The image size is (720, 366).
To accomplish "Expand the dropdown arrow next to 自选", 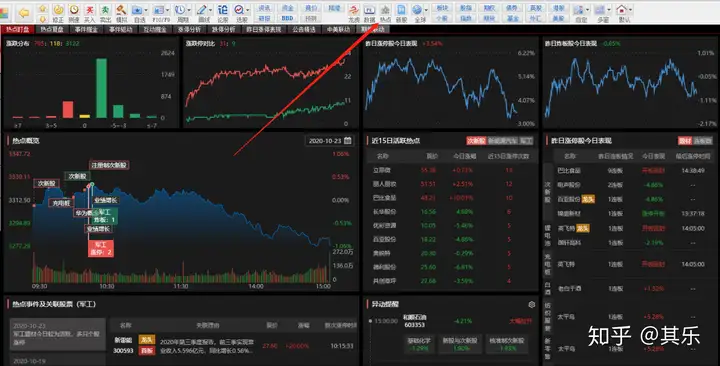I will coord(146,10).
